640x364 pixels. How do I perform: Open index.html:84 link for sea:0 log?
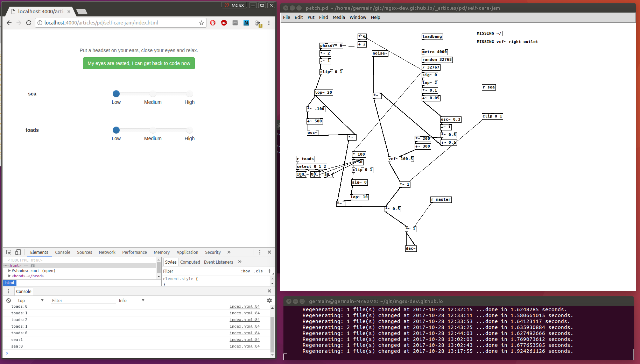[245, 346]
